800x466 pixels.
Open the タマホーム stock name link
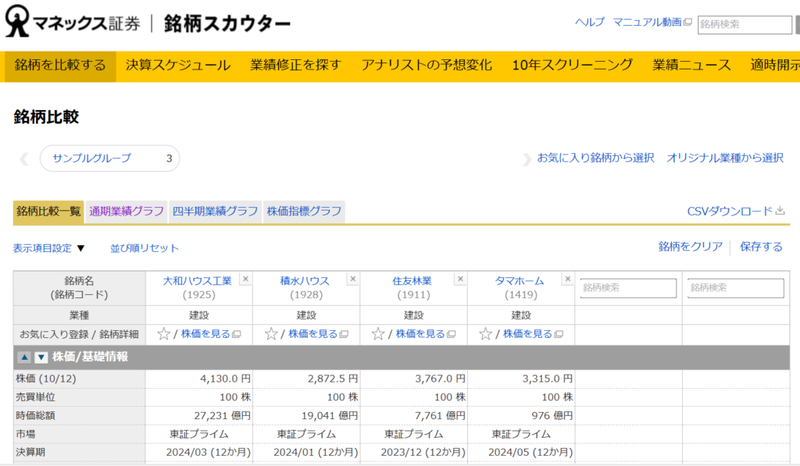pos(519,281)
